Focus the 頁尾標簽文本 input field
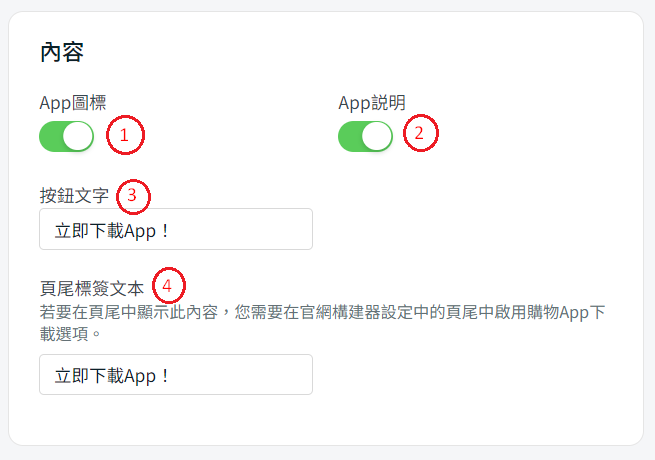Viewport: 655px width, 460px height. pos(176,374)
